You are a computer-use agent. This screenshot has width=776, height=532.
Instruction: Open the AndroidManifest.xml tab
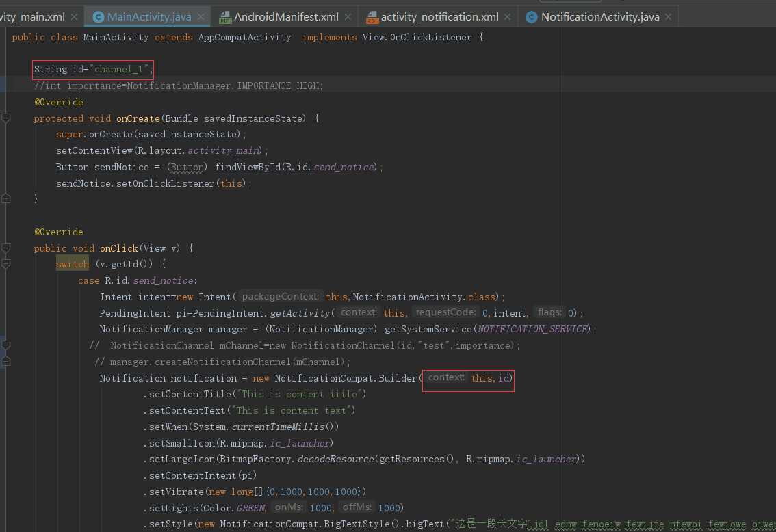285,17
